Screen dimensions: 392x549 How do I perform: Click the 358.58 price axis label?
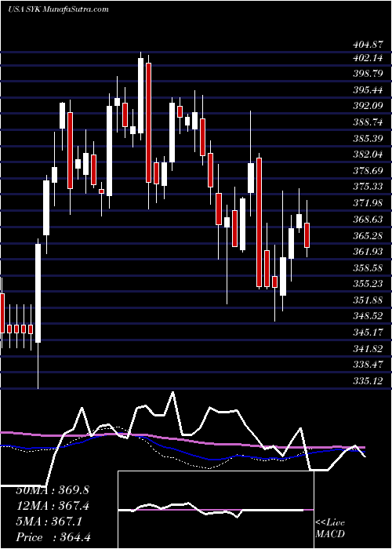[x=368, y=267]
